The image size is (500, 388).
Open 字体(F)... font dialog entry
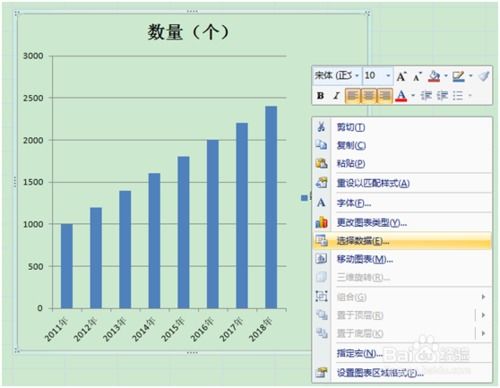pyautogui.click(x=402, y=203)
